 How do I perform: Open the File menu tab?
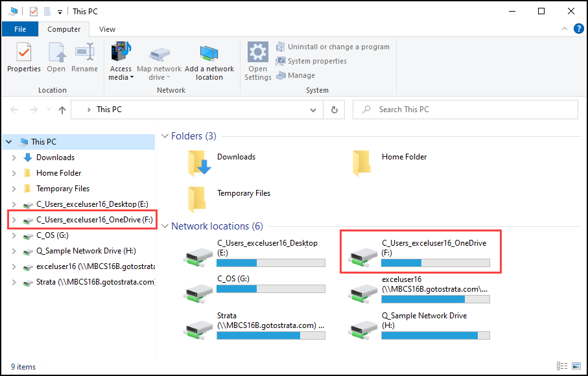point(20,29)
